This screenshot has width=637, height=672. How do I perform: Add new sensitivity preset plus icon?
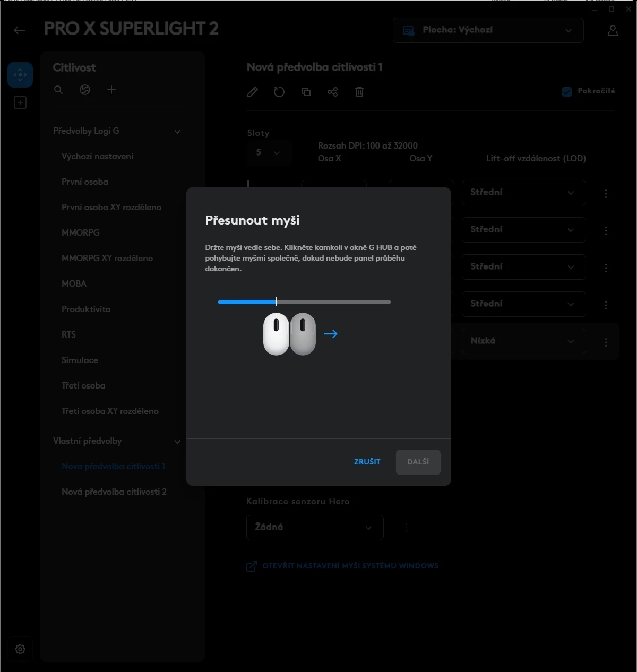111,90
